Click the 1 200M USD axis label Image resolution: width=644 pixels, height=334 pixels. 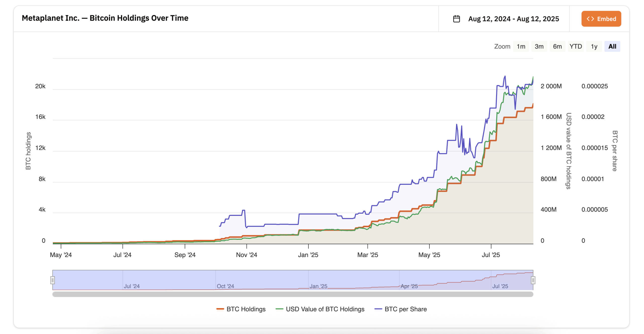(551, 148)
